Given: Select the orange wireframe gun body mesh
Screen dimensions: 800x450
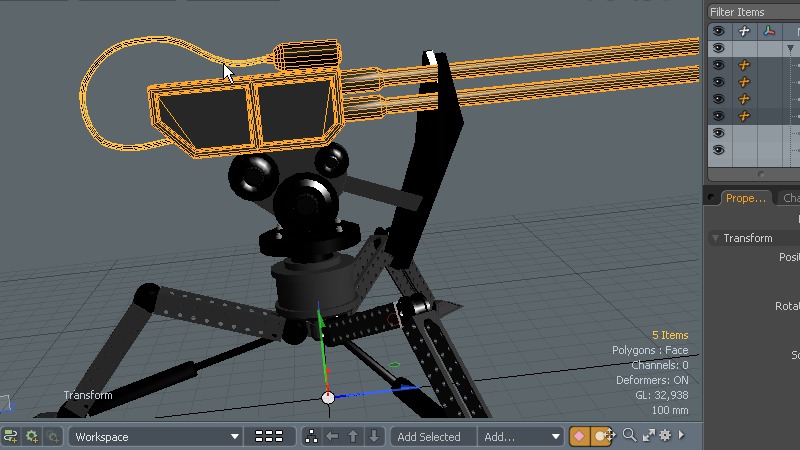Looking at the screenshot, I should [245, 113].
